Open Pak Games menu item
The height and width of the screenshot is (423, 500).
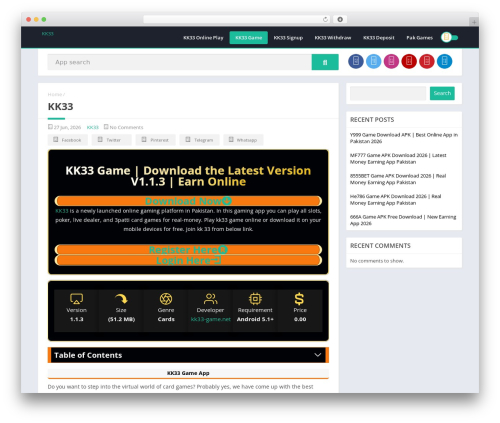pyautogui.click(x=419, y=38)
